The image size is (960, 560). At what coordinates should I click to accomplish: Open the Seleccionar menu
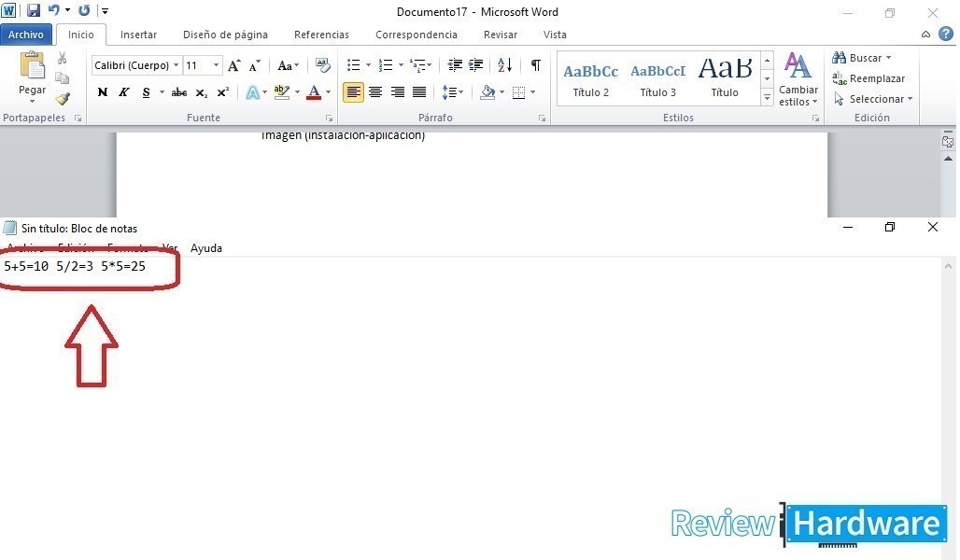(x=873, y=99)
